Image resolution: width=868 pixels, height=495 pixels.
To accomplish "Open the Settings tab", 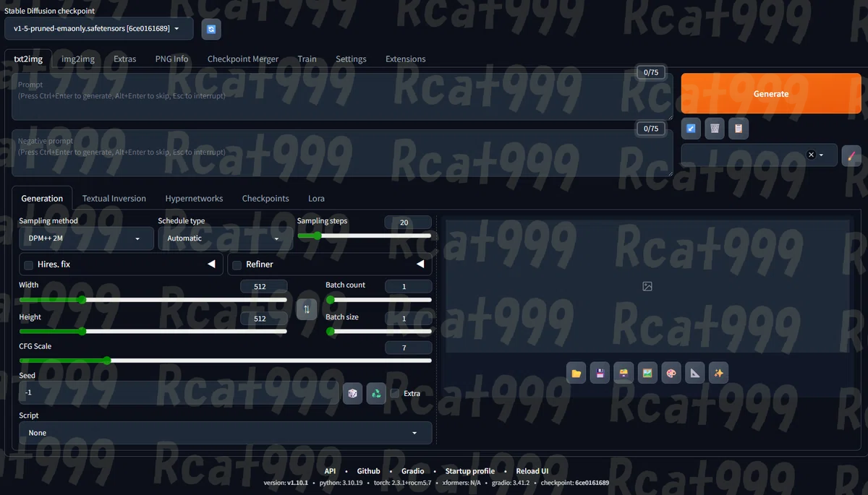I will 351,59.
